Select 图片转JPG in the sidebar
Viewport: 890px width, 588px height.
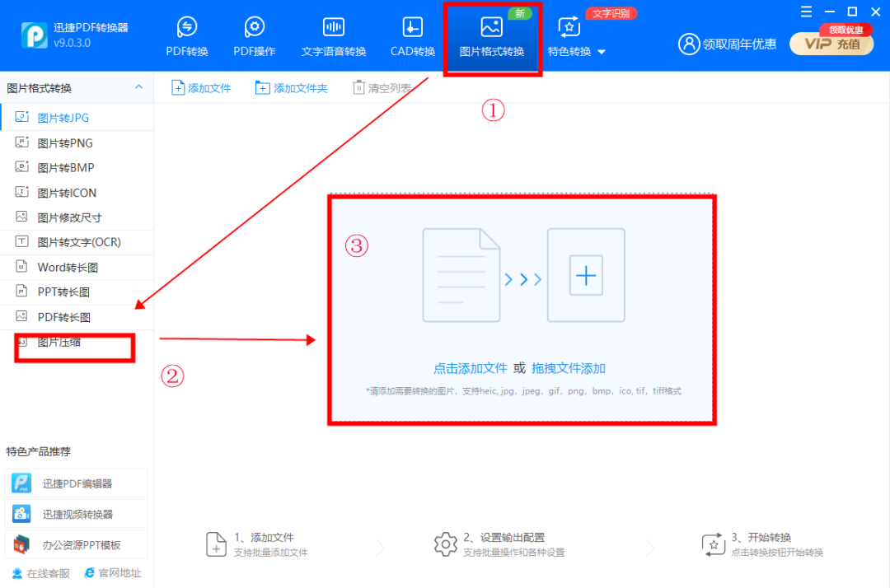coord(77,118)
